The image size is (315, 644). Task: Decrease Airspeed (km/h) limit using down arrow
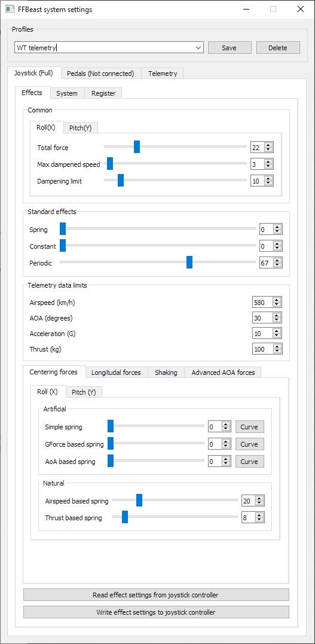277,305
